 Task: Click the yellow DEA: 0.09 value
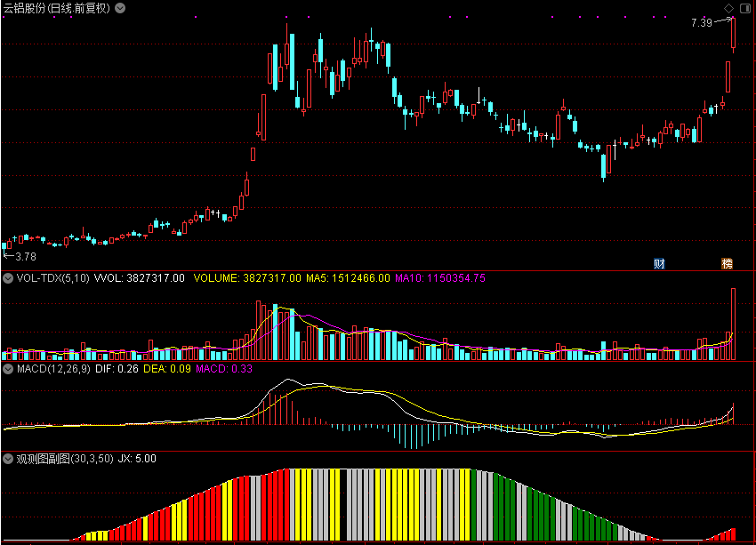click(x=167, y=369)
